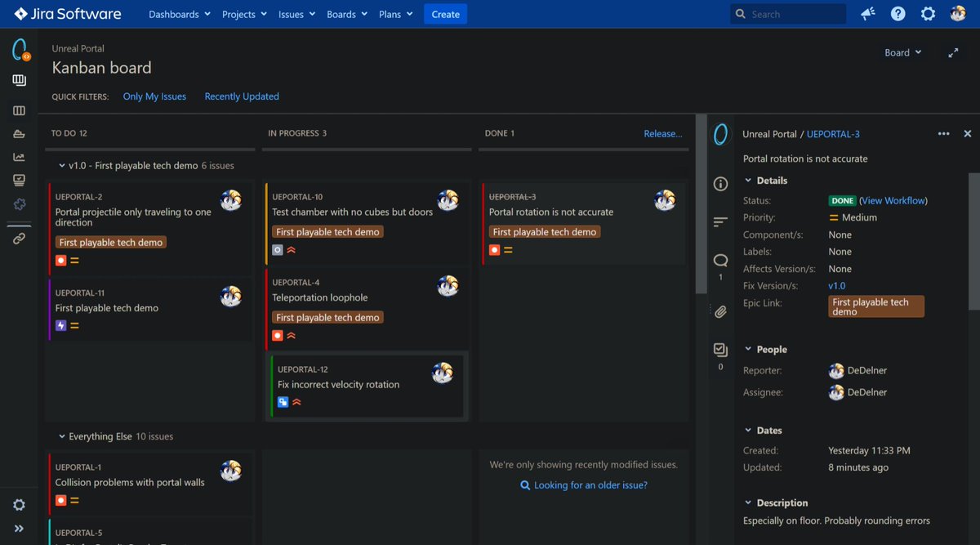Click inside the Search field
This screenshot has height=545, width=980.
(x=788, y=14)
